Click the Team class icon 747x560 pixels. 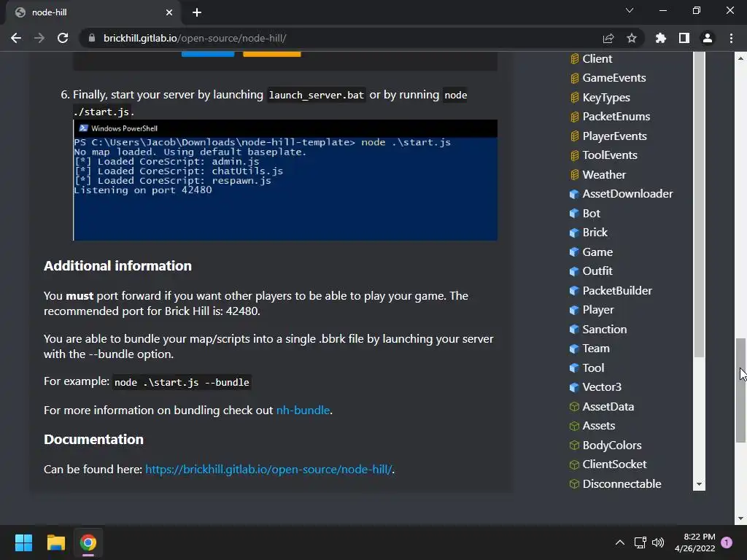point(575,349)
